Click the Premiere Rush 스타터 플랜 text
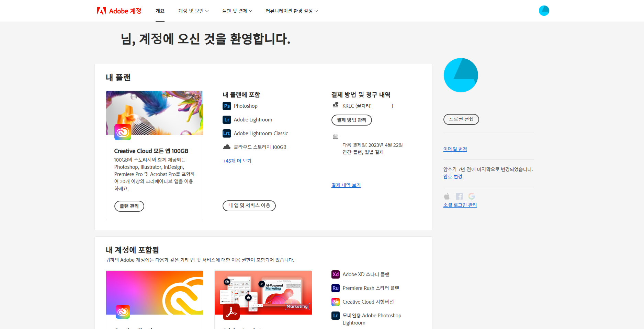644x329 pixels. (x=371, y=288)
